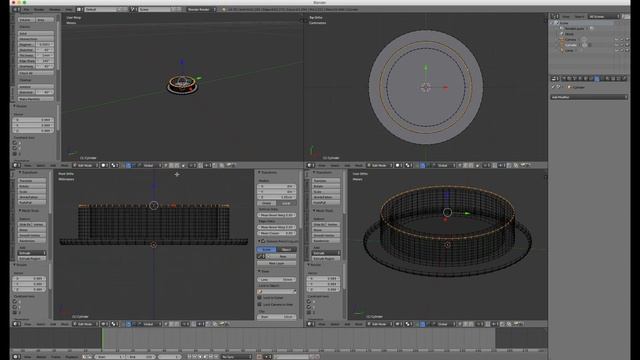Image resolution: width=640 pixels, height=360 pixels.
Task: Collapse the Transform panel in the bottom-left tool shelf
Action: click(x=20, y=172)
